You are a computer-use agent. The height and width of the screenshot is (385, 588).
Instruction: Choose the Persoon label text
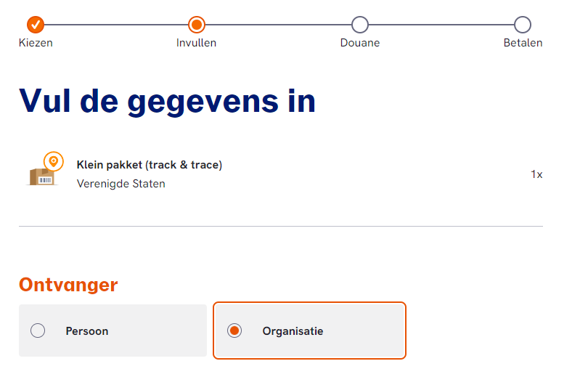point(86,331)
